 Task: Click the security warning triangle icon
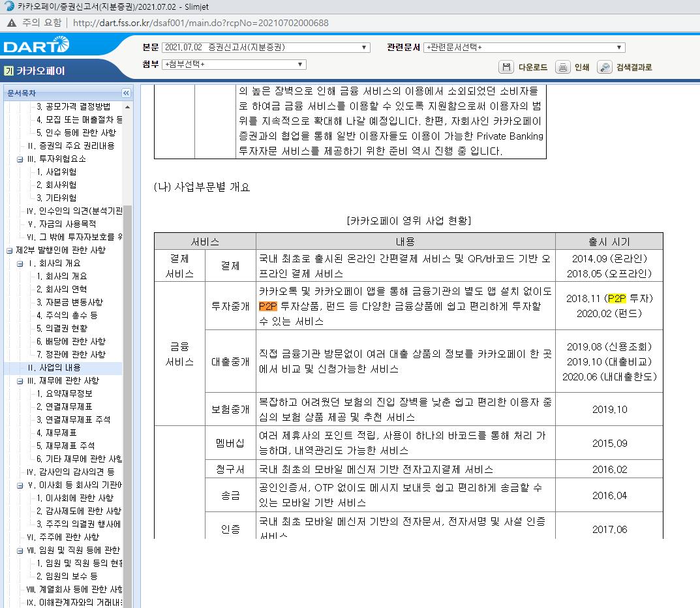click(x=12, y=23)
